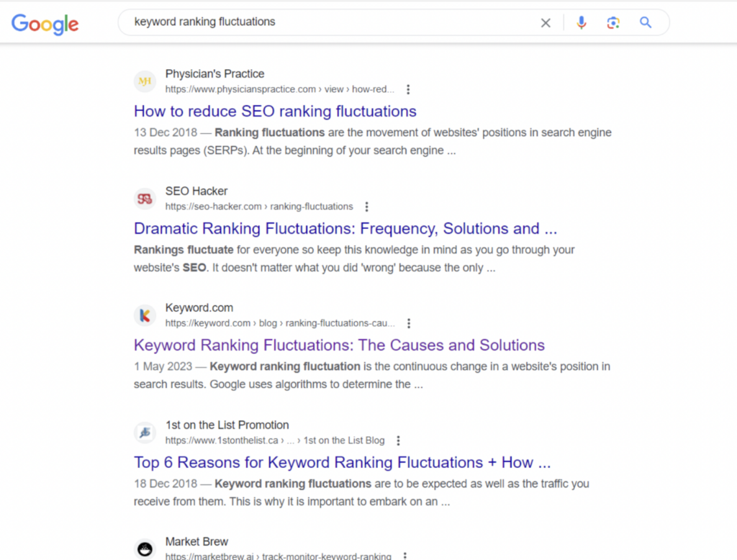The image size is (737, 560).
Task: Click the 1st on the List Promotion favicon
Action: click(145, 432)
